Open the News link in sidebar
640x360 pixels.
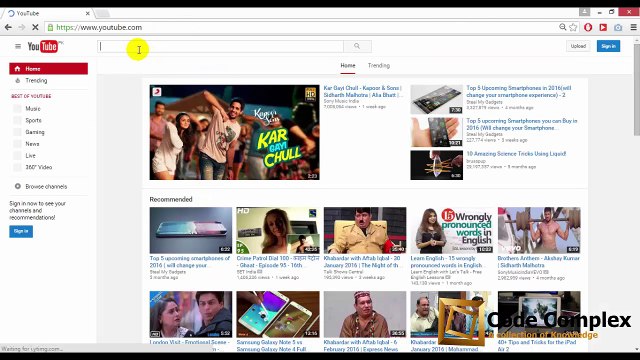pos(32,144)
